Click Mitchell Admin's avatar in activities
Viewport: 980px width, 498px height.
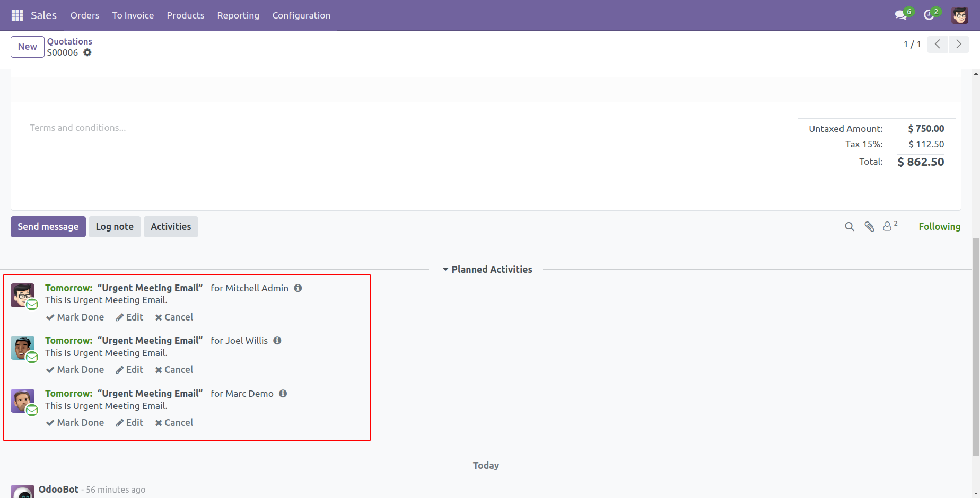tap(23, 295)
